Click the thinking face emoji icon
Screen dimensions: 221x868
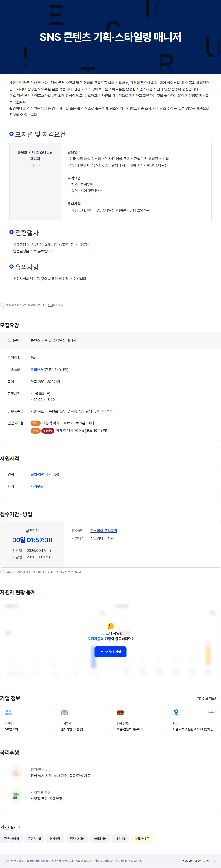click(x=110, y=626)
